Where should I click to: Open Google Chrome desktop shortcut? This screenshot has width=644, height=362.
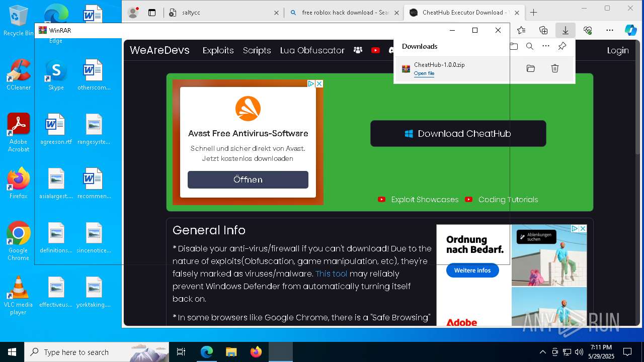coord(19,241)
